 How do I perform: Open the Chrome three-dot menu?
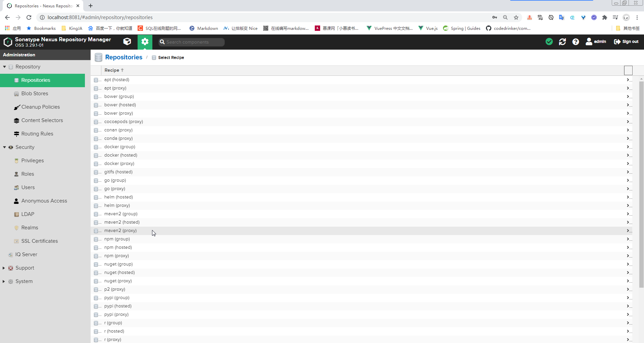click(637, 17)
